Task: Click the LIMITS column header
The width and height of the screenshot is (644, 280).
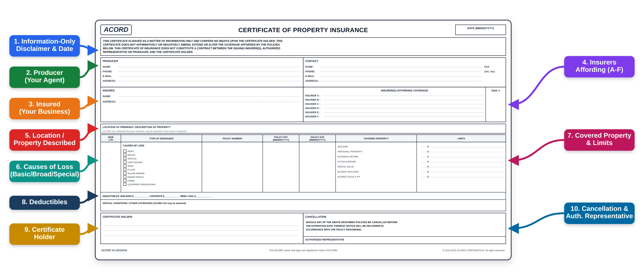Action: (x=461, y=138)
